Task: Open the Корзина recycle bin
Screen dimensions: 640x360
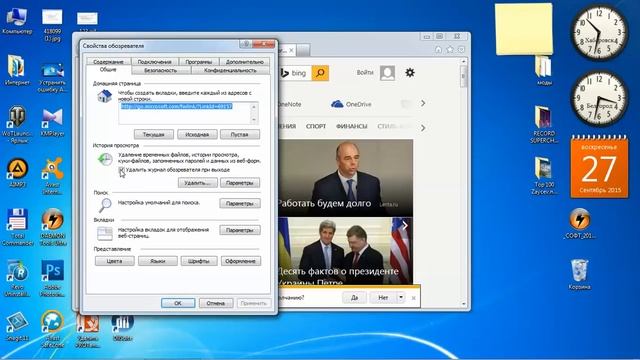Action: 579,274
